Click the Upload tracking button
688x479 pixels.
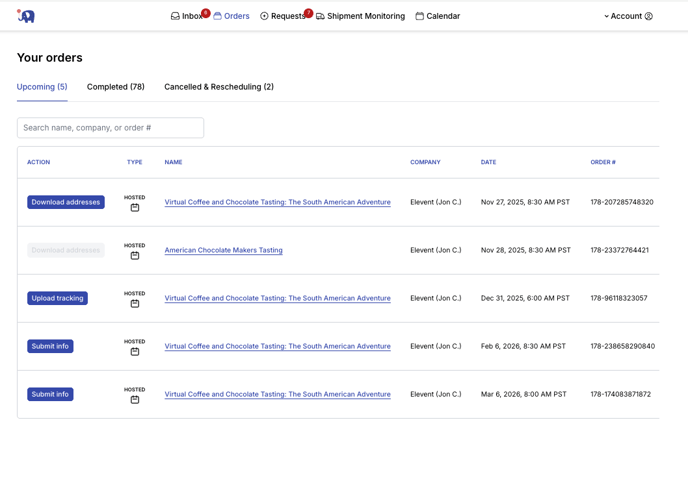(57, 298)
